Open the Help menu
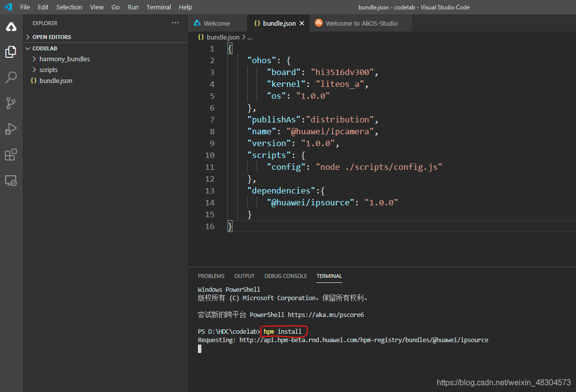576x392 pixels. coord(186,7)
